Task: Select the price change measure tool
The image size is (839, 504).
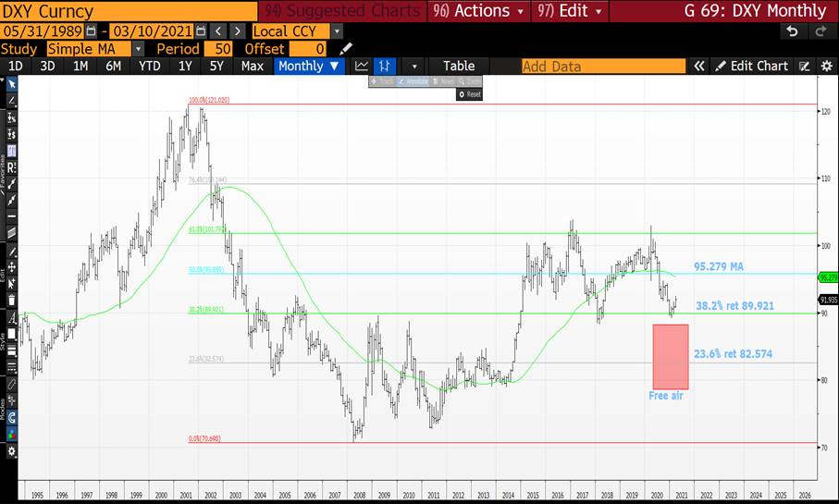Action: pyautogui.click(x=11, y=134)
